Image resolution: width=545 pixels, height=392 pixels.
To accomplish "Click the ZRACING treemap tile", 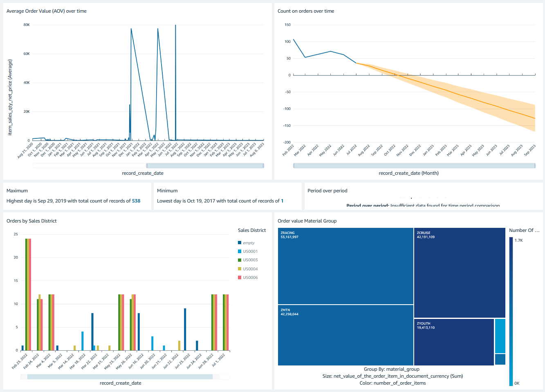I will pyautogui.click(x=345, y=266).
